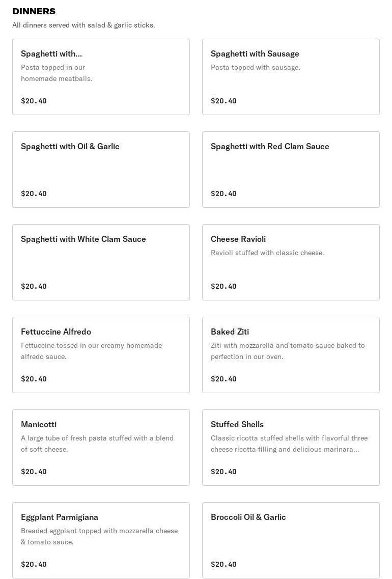Select the Manicotti card

101,448
